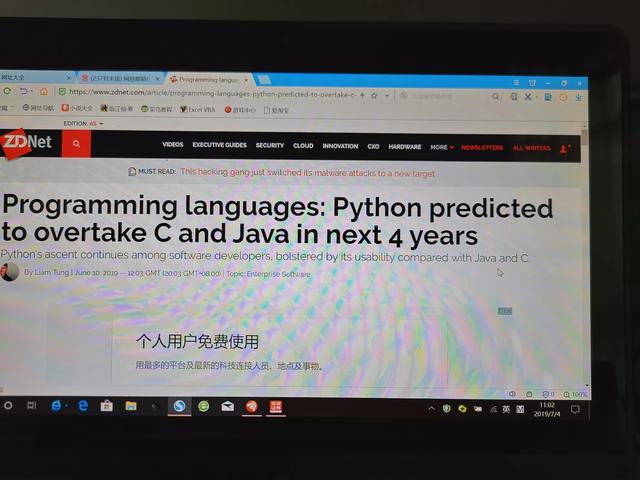640x480 pixels.
Task: Open VIDEOS menu item
Action: (x=173, y=144)
